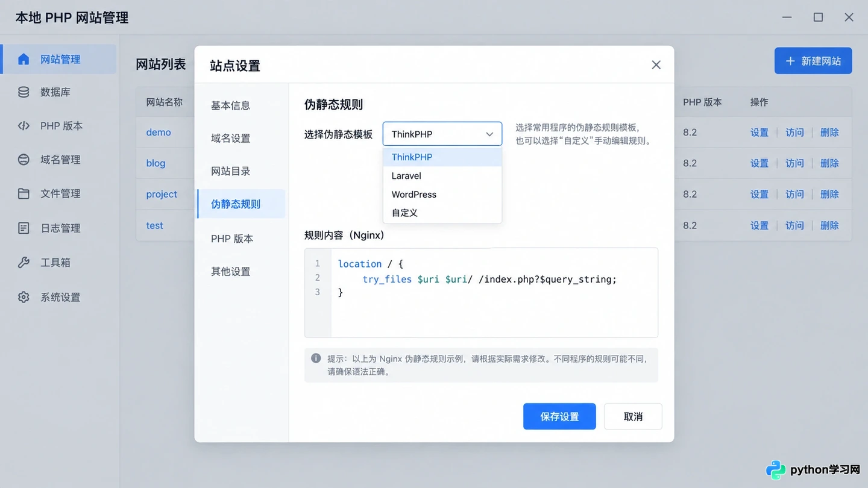Viewport: 868px width, 488px height.
Task: Click the folder icon beside 文件管理
Action: 24,193
